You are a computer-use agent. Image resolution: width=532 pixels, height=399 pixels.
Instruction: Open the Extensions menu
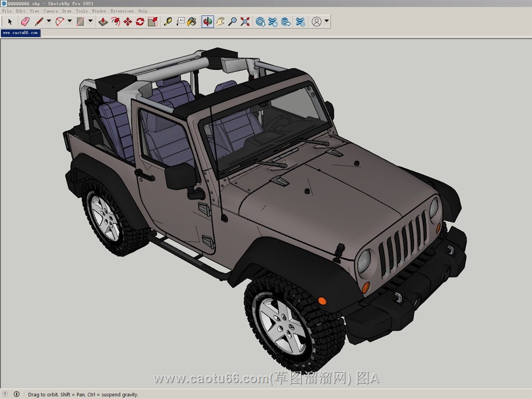tap(122, 10)
